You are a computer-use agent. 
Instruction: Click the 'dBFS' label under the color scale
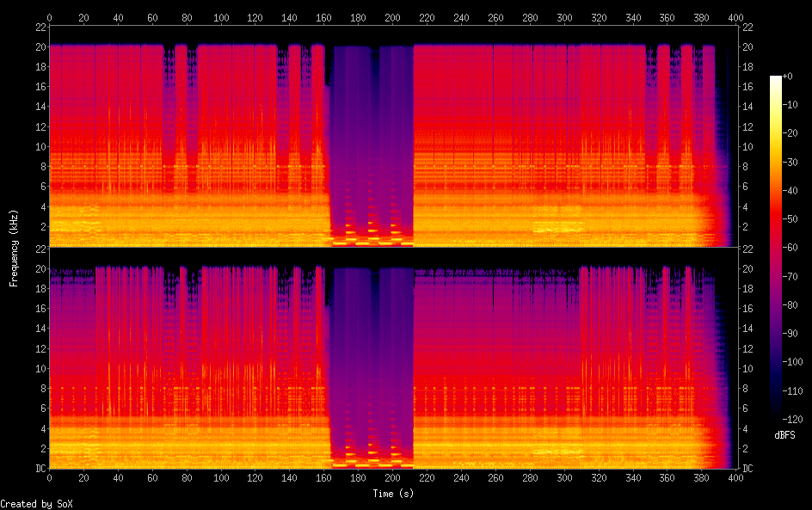[784, 436]
